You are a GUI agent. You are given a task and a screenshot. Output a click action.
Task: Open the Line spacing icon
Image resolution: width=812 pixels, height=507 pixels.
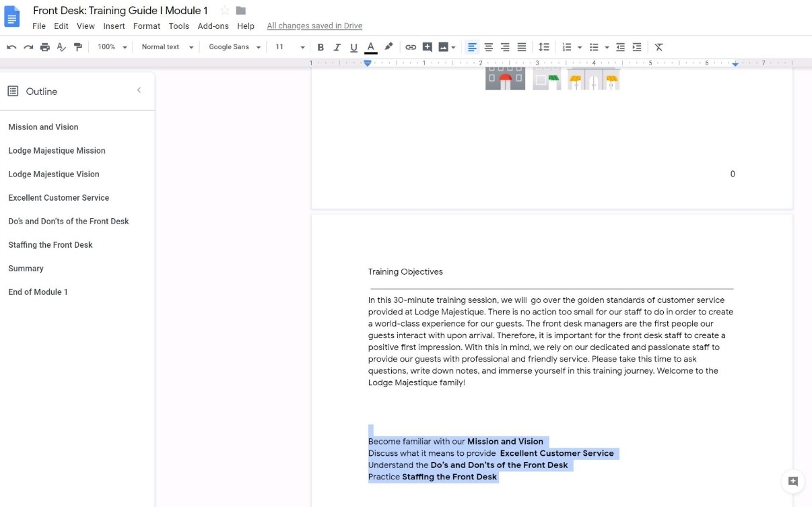pyautogui.click(x=543, y=47)
